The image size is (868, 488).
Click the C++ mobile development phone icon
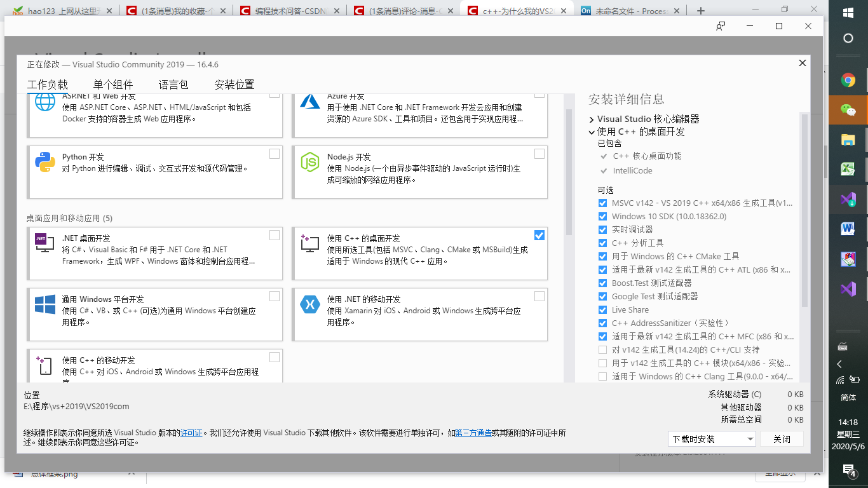tap(45, 365)
